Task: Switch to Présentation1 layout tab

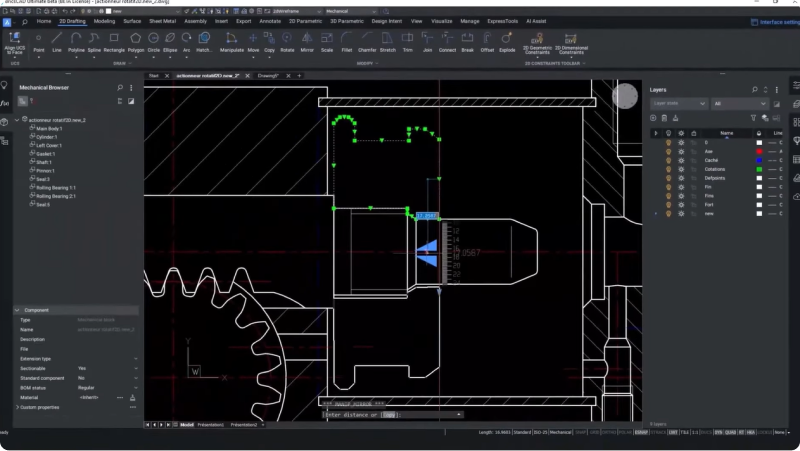Action: point(210,424)
